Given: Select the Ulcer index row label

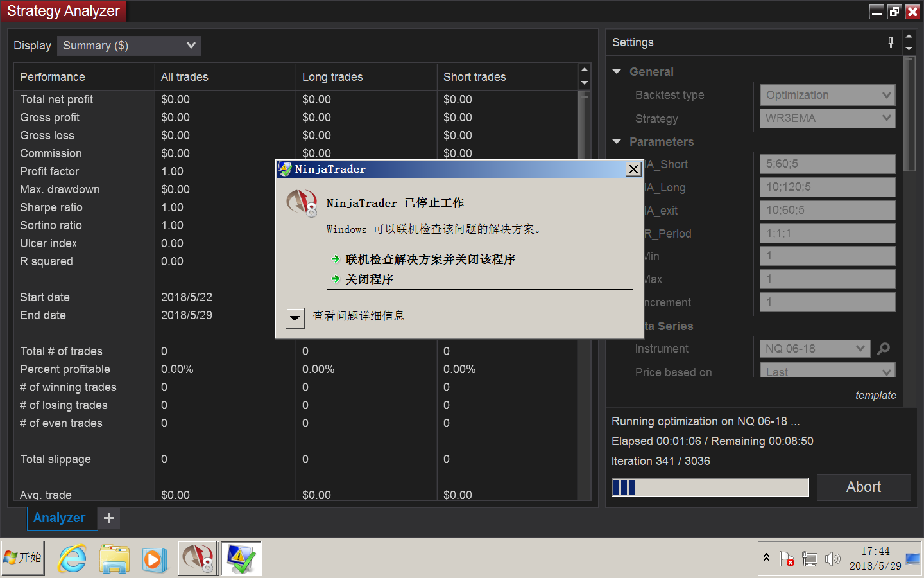Looking at the screenshot, I should click(48, 243).
